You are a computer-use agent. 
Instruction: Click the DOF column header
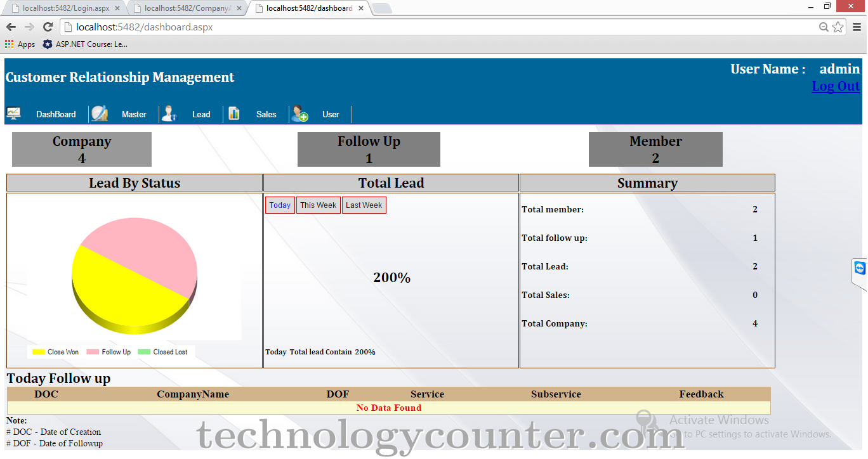(x=338, y=394)
